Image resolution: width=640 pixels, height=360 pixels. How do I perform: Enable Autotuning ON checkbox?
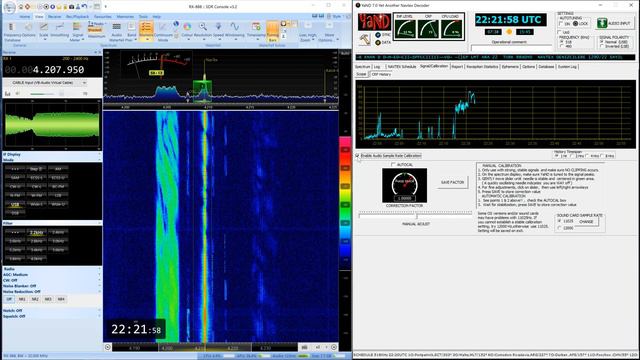561,24
